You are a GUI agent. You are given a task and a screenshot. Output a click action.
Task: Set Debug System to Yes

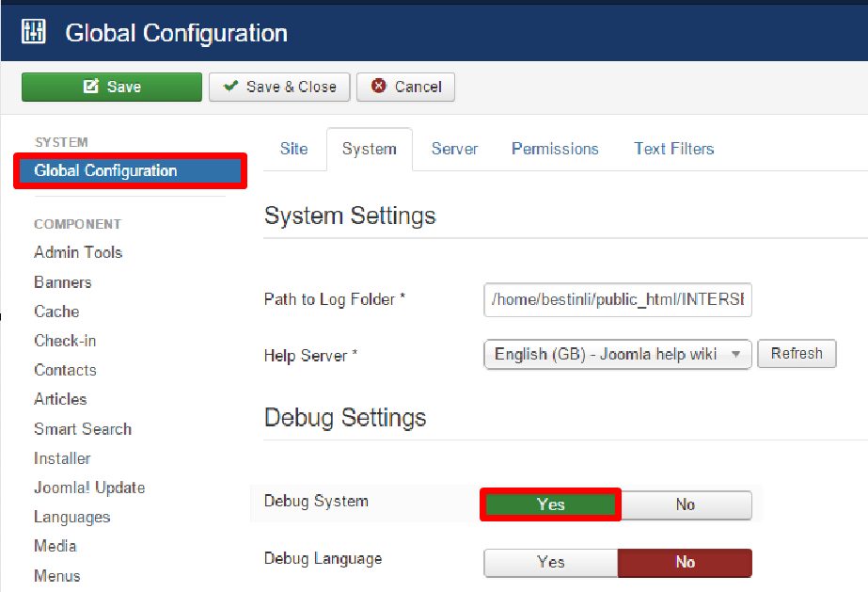(550, 504)
